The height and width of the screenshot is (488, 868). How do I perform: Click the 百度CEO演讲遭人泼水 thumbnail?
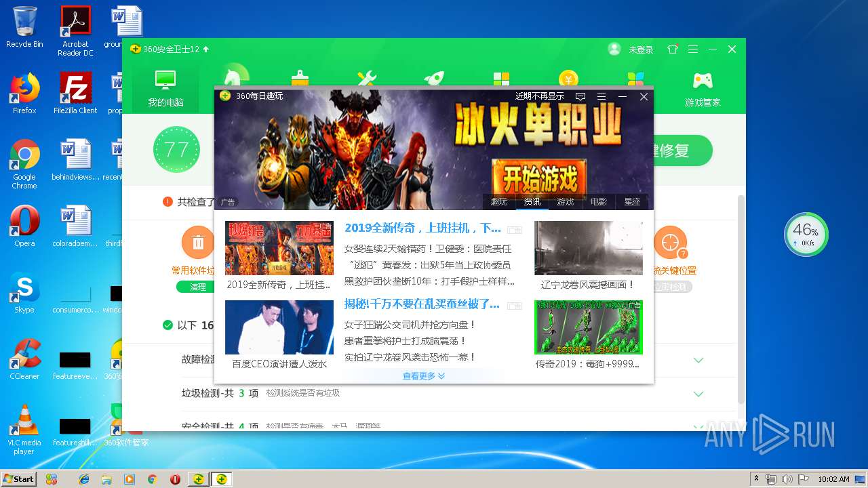pos(279,327)
